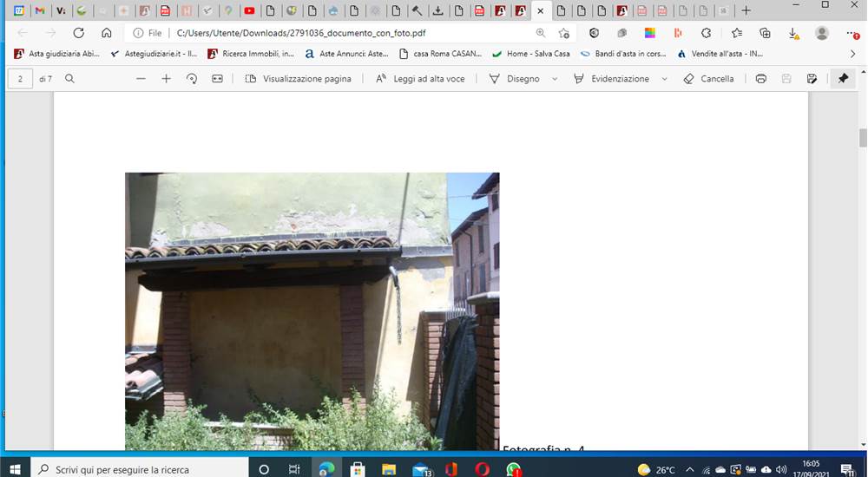This screenshot has width=868, height=477.
Task: Click the Fit to width icon
Action: (x=217, y=79)
